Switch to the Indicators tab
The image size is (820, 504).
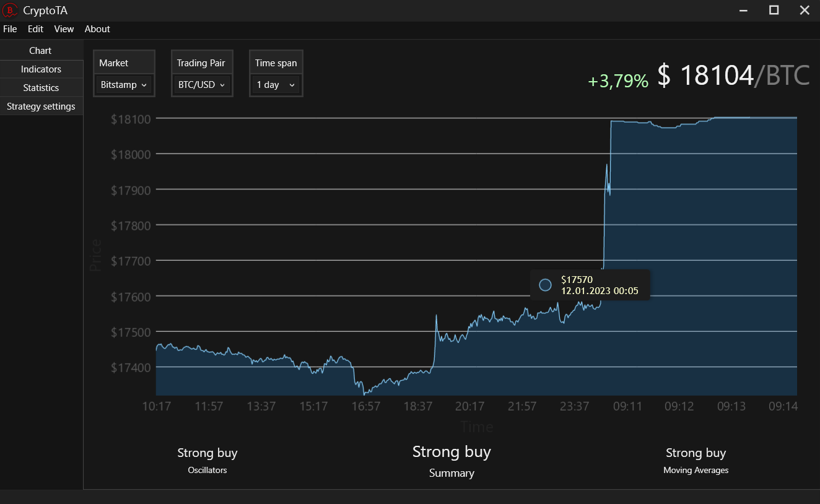pos(41,69)
